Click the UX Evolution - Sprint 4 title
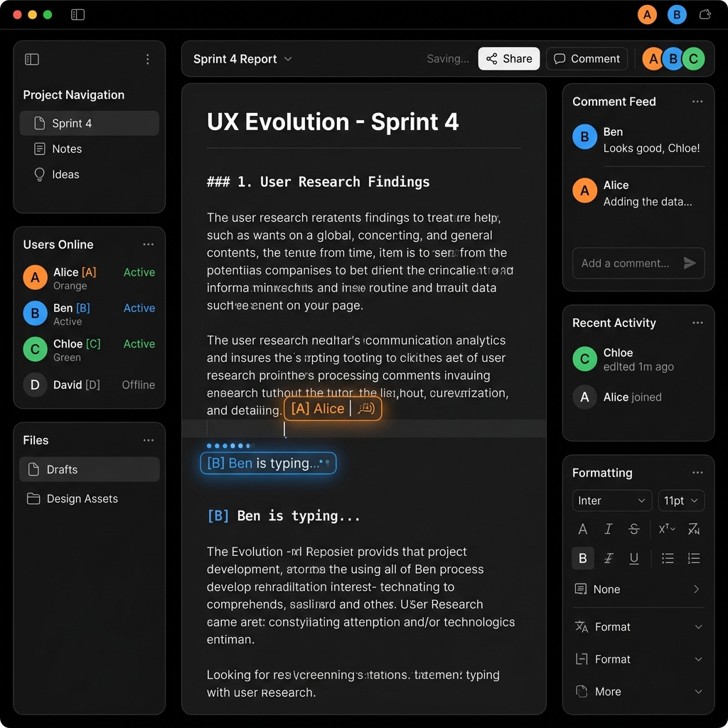The height and width of the screenshot is (728, 728). pos(333,122)
